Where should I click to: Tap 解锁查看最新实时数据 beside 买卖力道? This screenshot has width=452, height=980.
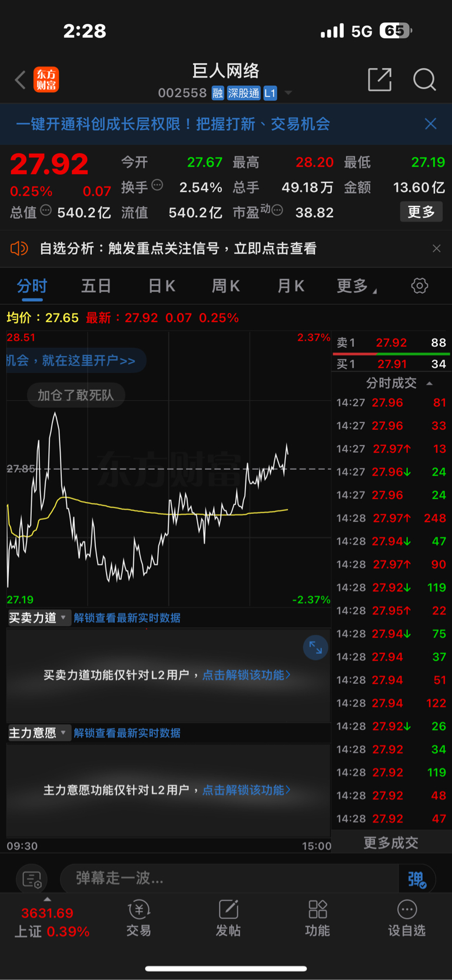coord(127,617)
